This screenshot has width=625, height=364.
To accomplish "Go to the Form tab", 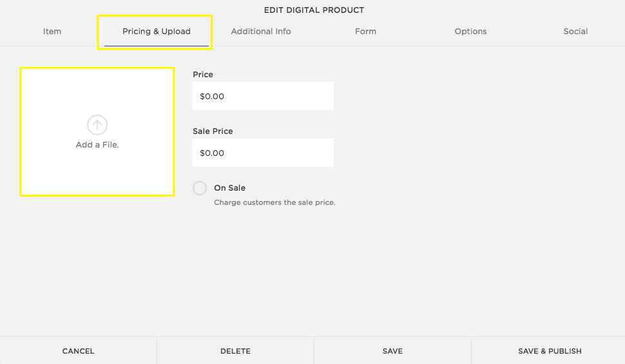I will [365, 31].
